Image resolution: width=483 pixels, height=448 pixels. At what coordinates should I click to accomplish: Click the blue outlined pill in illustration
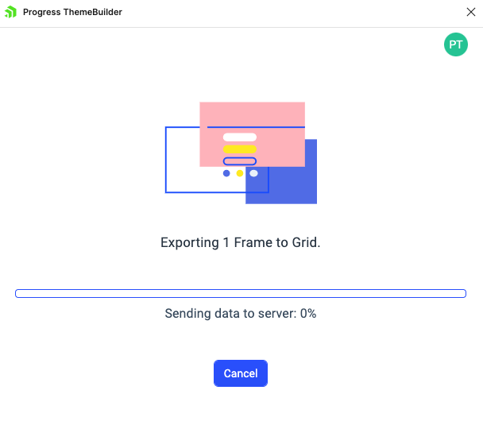(240, 161)
